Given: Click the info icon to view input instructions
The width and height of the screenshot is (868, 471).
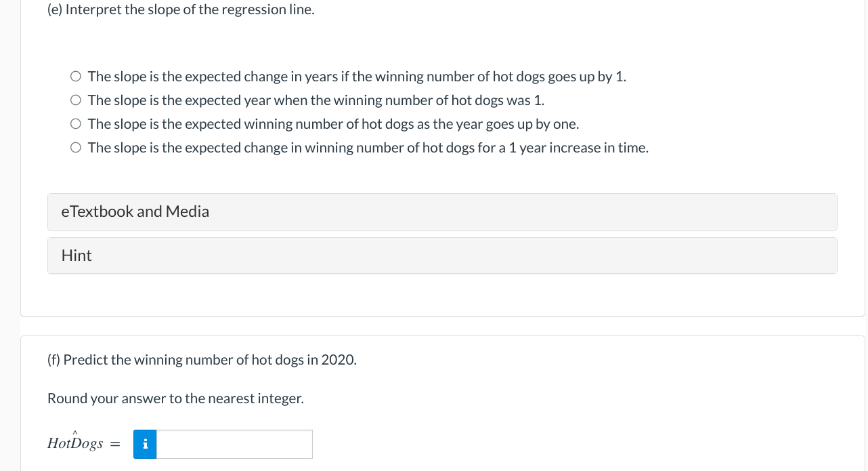Looking at the screenshot, I should (145, 444).
